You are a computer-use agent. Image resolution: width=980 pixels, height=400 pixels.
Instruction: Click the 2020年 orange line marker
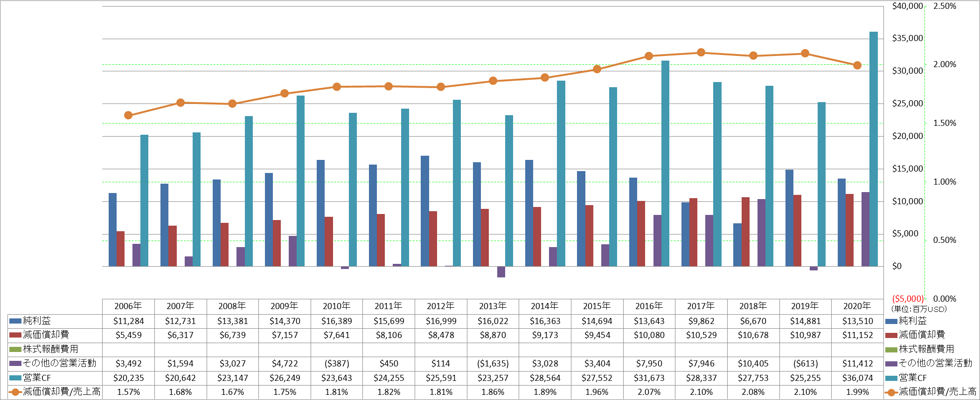(x=857, y=66)
